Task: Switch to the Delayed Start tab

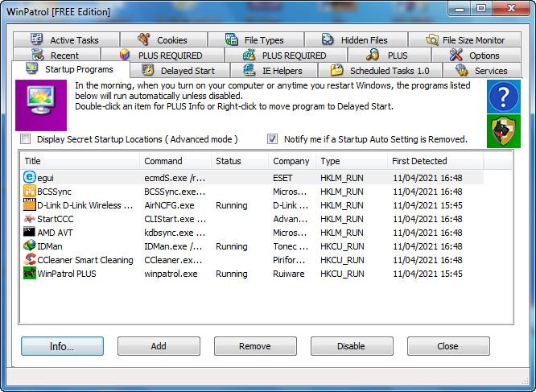Action: tap(179, 70)
